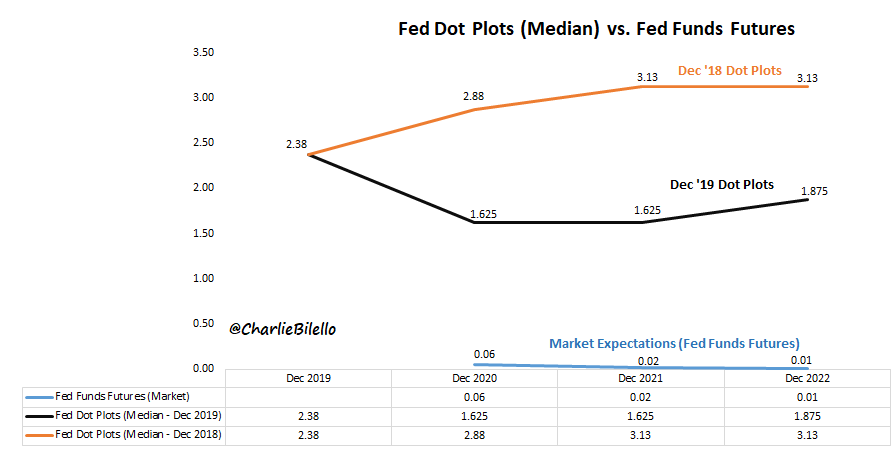Click the chart title about Fed Dot Plots
The width and height of the screenshot is (896, 453).
pyautogui.click(x=597, y=29)
